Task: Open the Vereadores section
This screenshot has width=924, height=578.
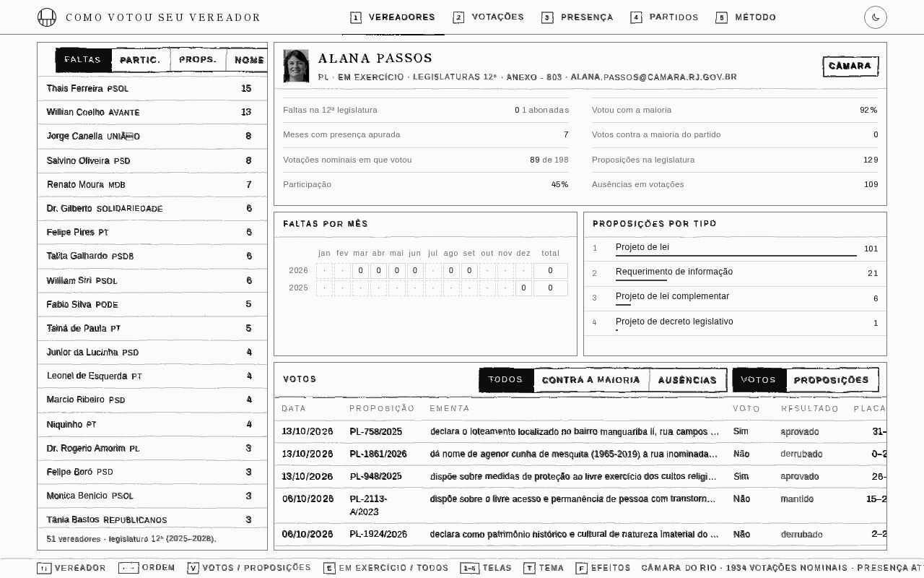Action: tap(393, 17)
